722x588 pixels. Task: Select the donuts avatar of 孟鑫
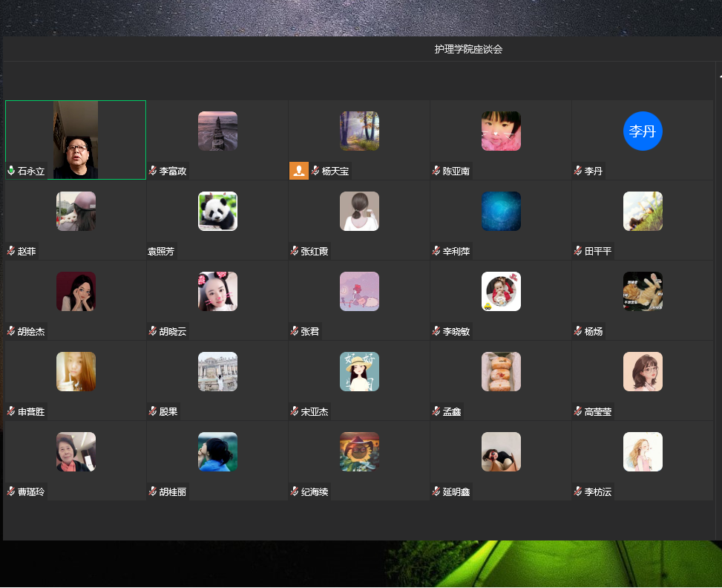tap(501, 371)
